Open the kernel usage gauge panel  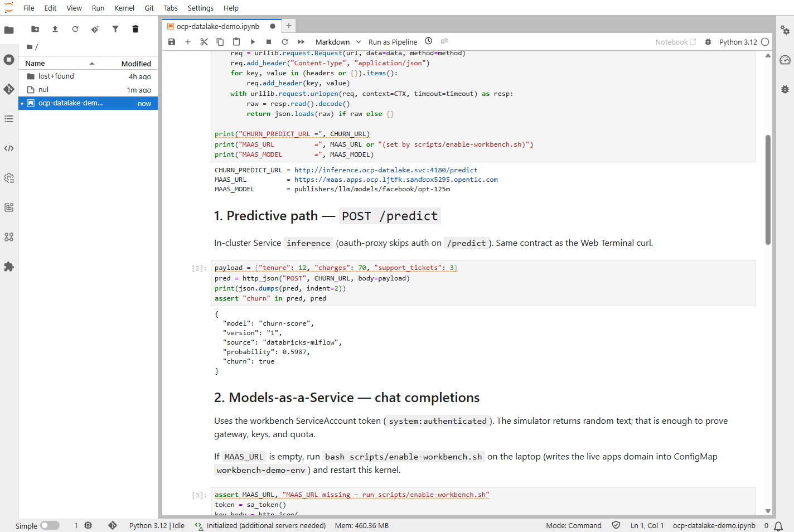point(785,60)
